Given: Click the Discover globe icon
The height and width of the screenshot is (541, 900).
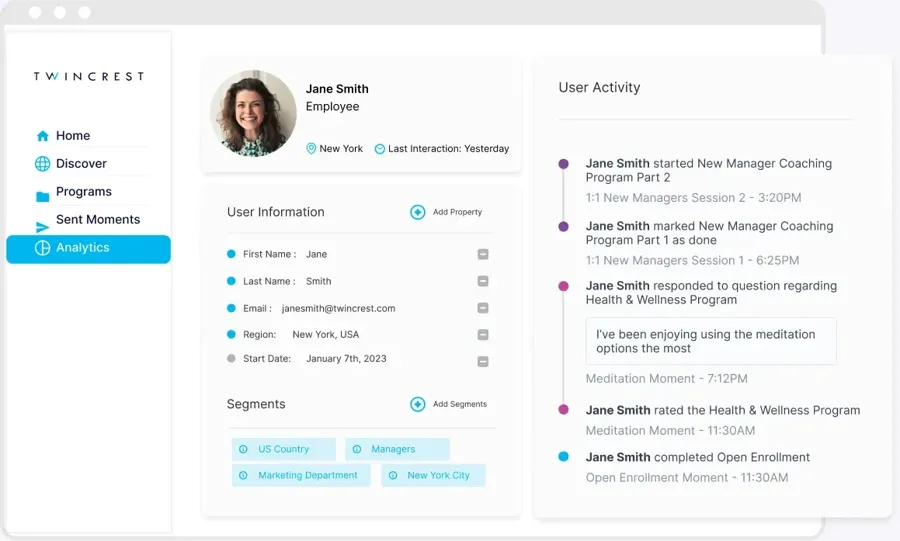Looking at the screenshot, I should coord(42,164).
